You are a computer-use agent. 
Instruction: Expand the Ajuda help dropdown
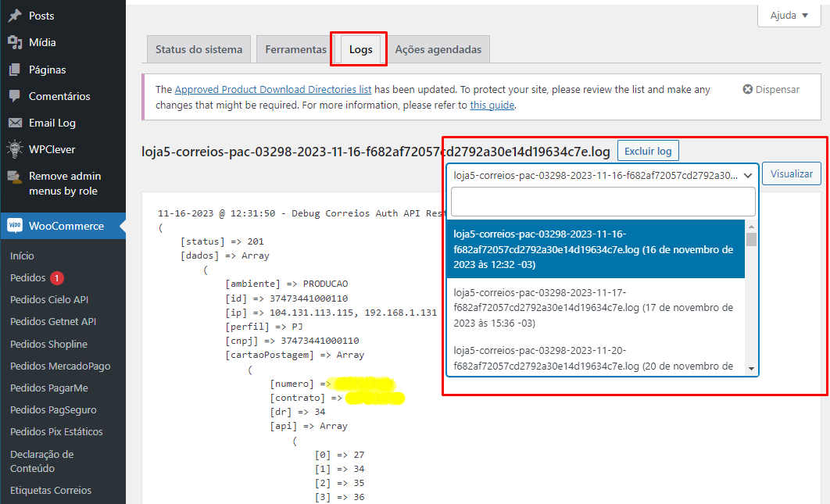click(x=789, y=16)
